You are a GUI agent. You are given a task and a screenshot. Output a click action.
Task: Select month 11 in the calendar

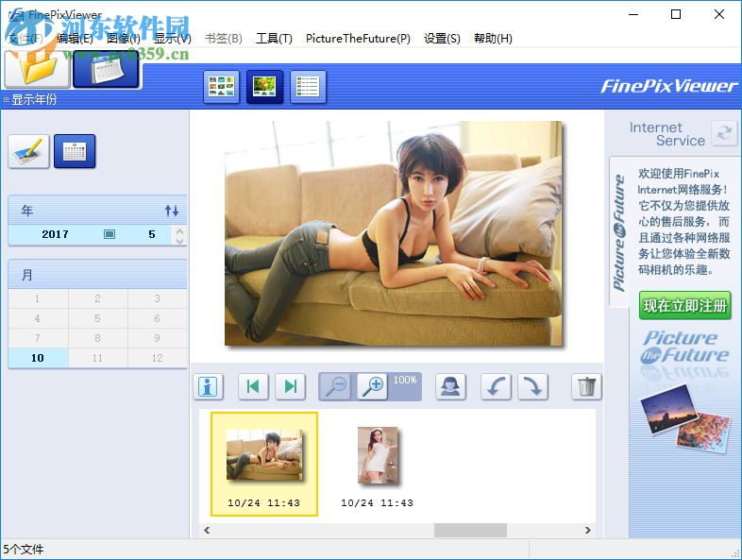point(97,358)
